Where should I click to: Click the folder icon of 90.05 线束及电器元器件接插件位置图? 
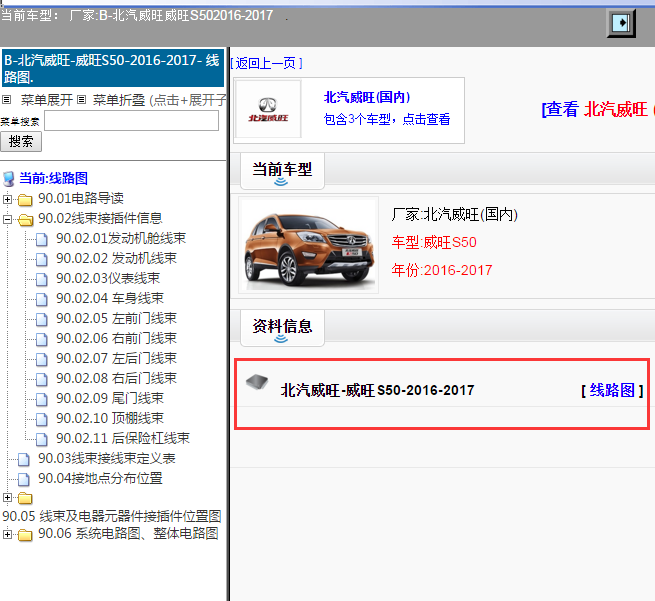[x=25, y=498]
